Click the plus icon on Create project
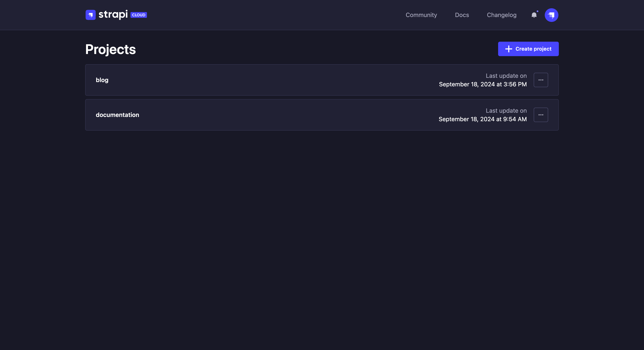Screen dimensions: 644x350 tap(509, 49)
